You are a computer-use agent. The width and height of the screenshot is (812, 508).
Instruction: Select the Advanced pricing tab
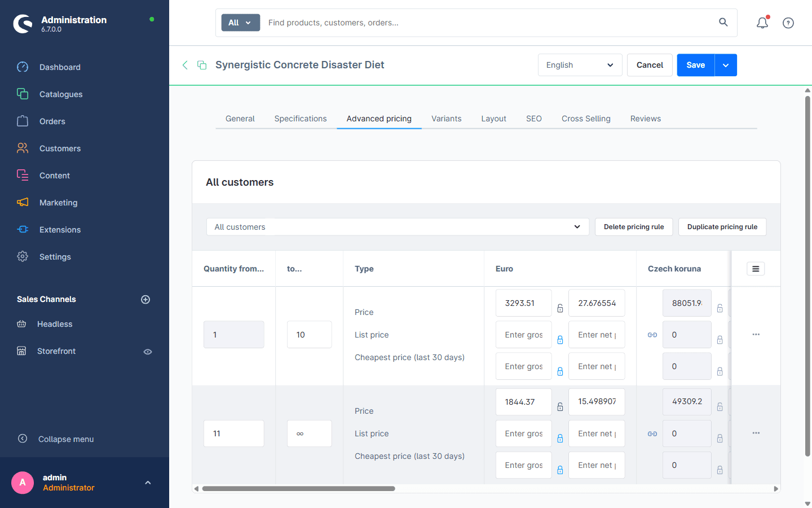point(379,119)
